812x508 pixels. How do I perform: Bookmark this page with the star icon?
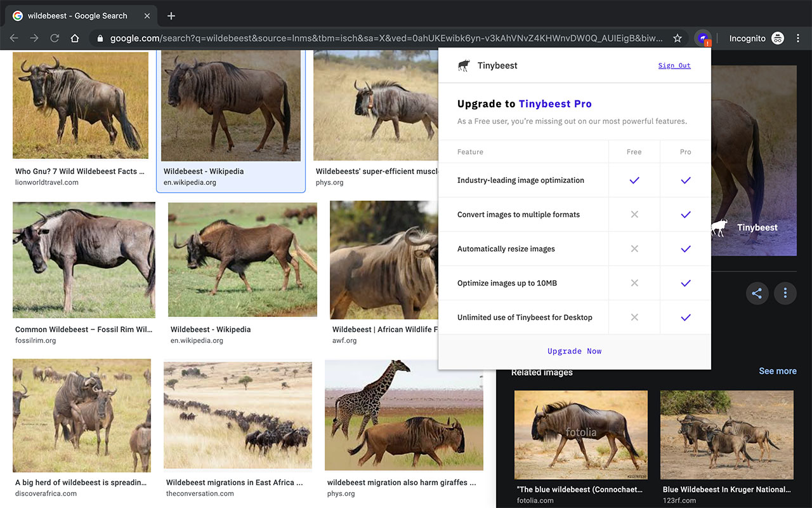coord(678,38)
